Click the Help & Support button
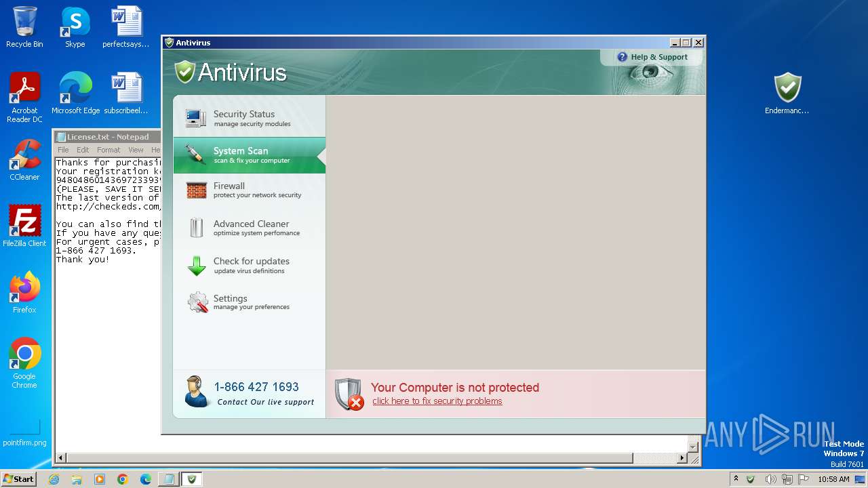Viewport: 868px width, 488px height. click(x=652, y=57)
